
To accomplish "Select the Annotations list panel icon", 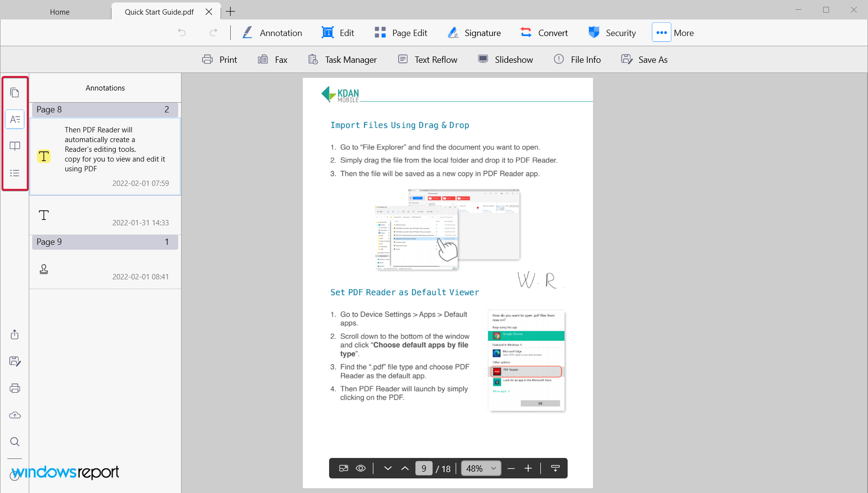I will tap(15, 119).
